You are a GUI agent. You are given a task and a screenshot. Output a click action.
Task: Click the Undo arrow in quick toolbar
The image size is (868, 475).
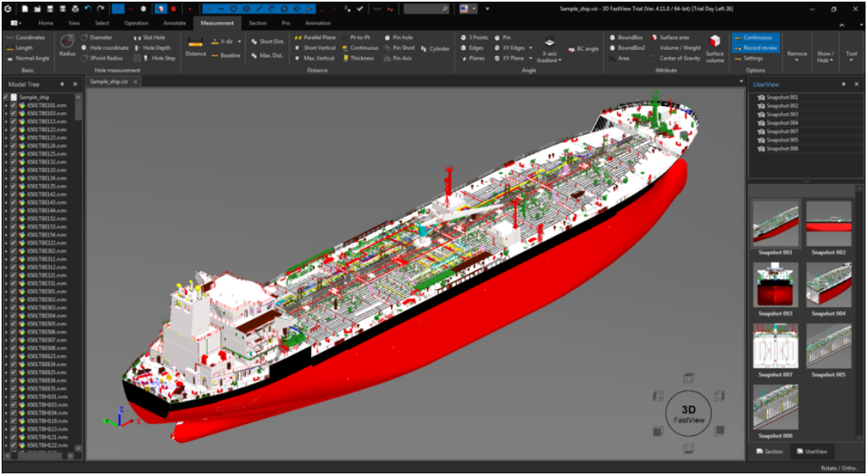coord(87,8)
